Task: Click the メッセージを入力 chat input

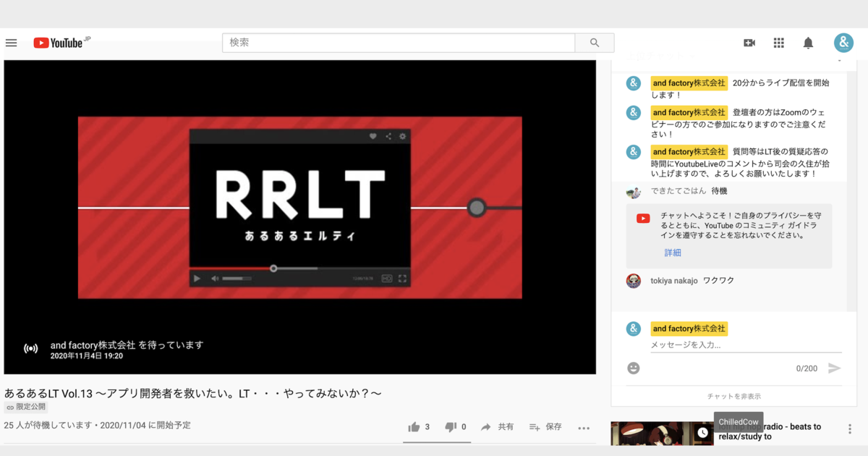Action: [x=746, y=345]
